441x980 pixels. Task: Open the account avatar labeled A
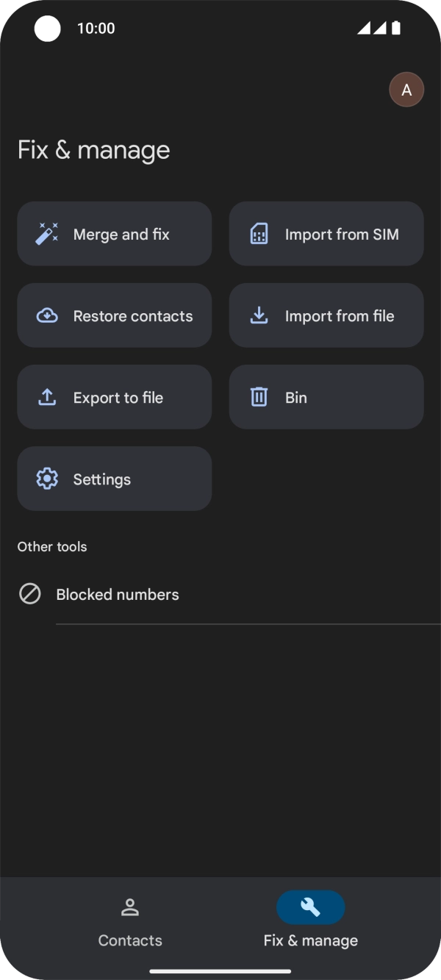406,90
